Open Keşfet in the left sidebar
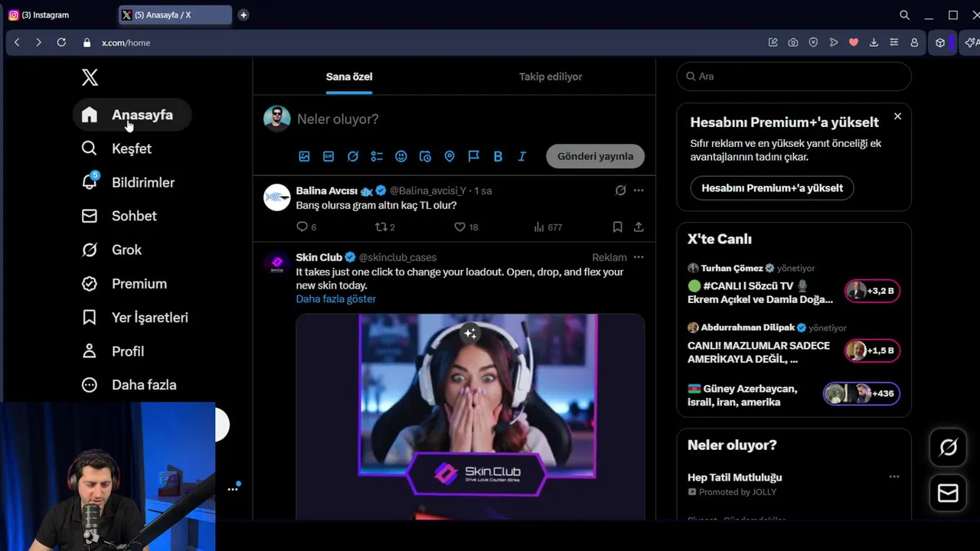The image size is (980, 551). click(116, 148)
